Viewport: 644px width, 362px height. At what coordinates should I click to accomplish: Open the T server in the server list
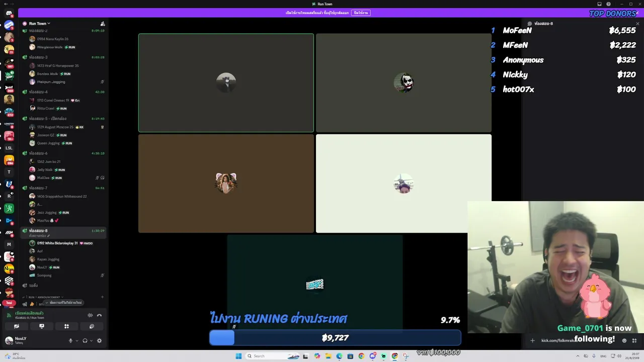pos(9,172)
